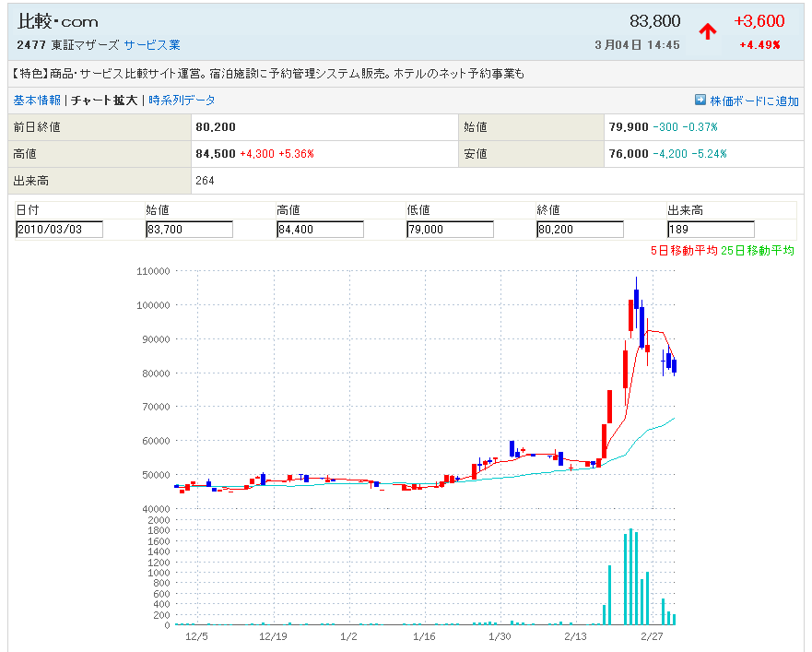
Task: Click the add-to-stock-board icon
Action: 700,101
